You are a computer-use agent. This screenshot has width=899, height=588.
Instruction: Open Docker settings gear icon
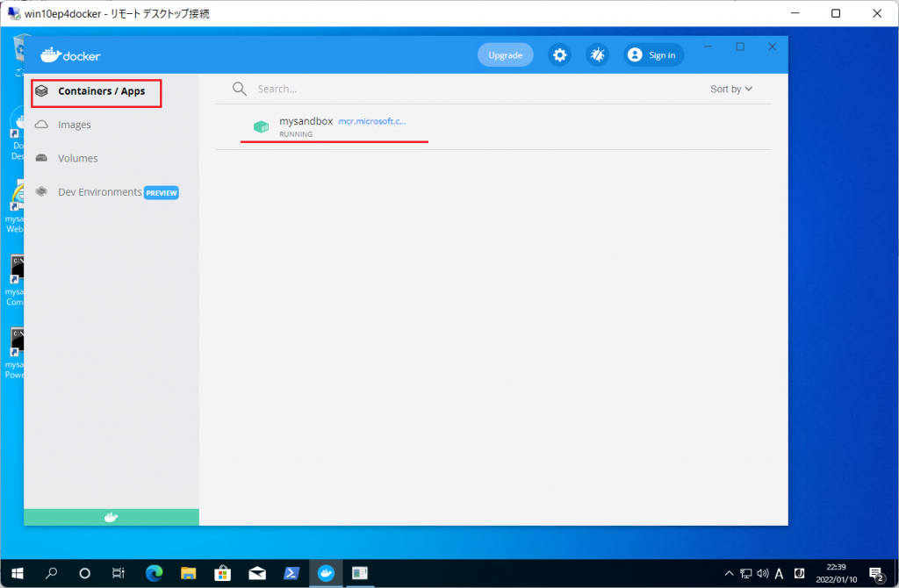pyautogui.click(x=559, y=55)
